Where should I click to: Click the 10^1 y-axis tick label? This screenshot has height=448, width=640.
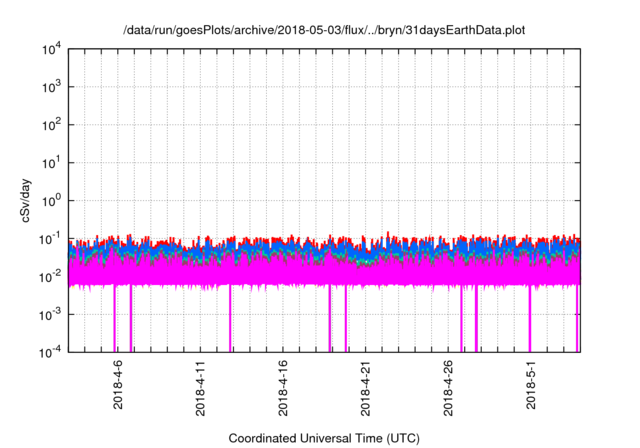(52, 163)
